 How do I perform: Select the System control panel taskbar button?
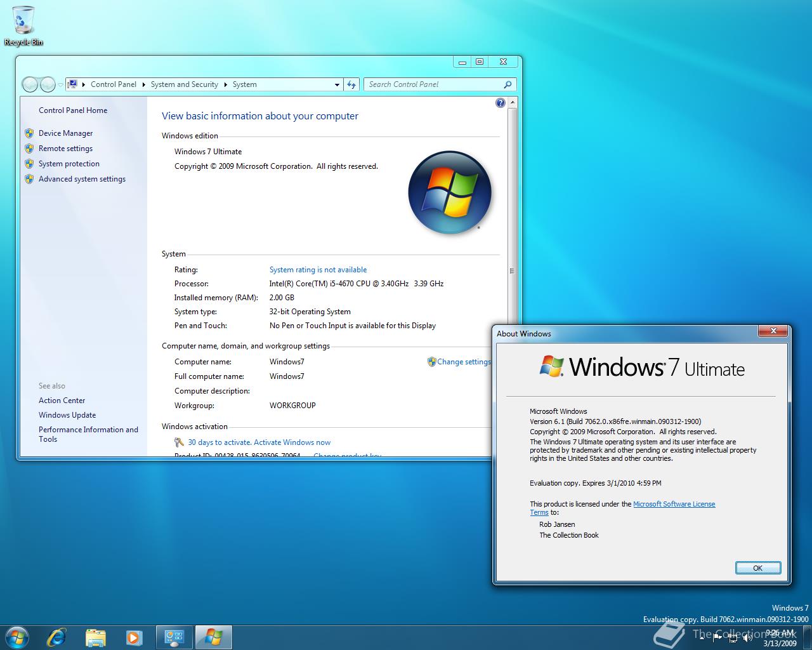point(174,637)
